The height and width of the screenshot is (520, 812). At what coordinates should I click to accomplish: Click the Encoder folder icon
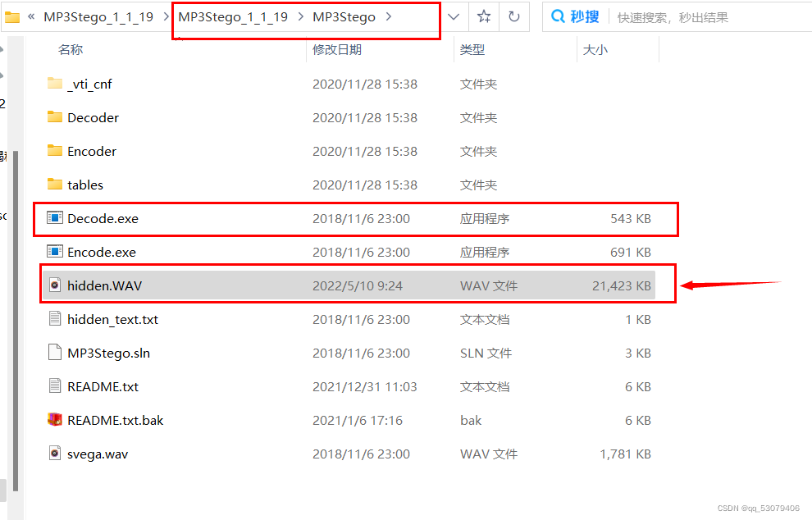(x=55, y=151)
